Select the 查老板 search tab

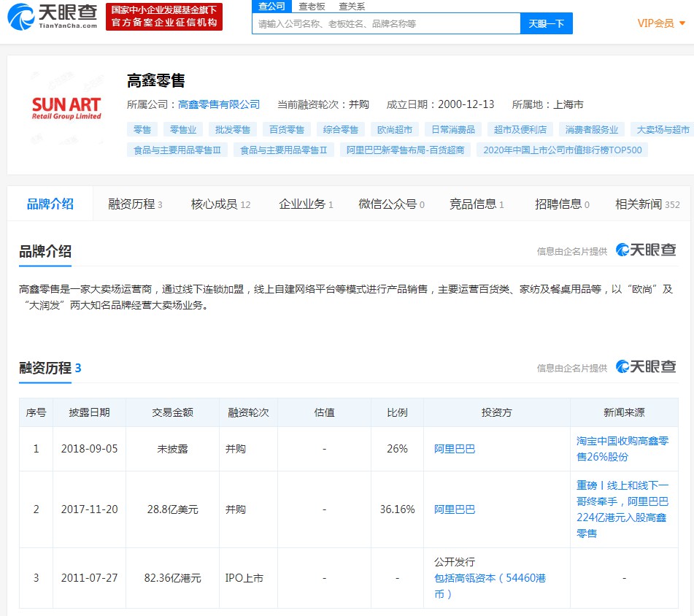tap(312, 6)
